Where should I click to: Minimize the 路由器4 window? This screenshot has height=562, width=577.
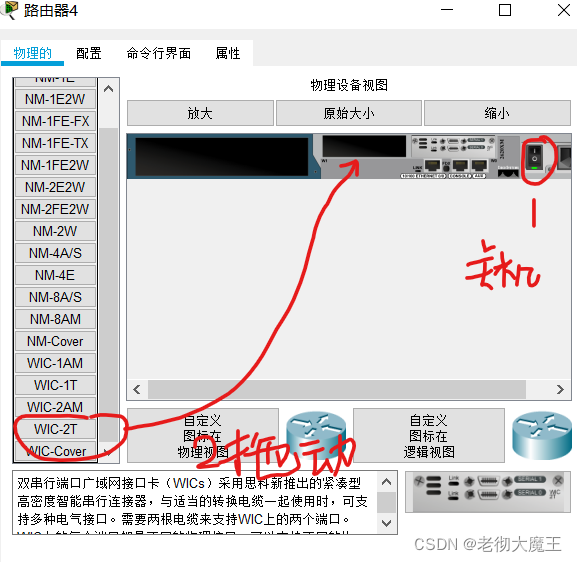(x=447, y=10)
